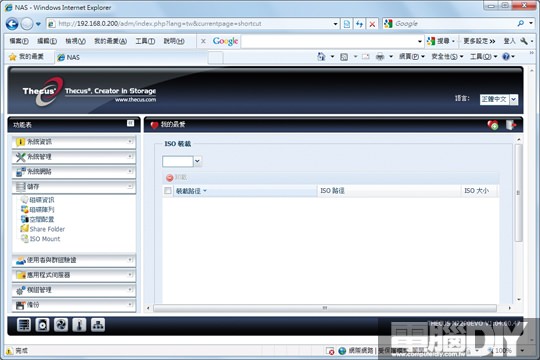540x360 pixels.
Task: Open the RAID disk shortcut icon in bottom bar
Action: click(x=24, y=325)
